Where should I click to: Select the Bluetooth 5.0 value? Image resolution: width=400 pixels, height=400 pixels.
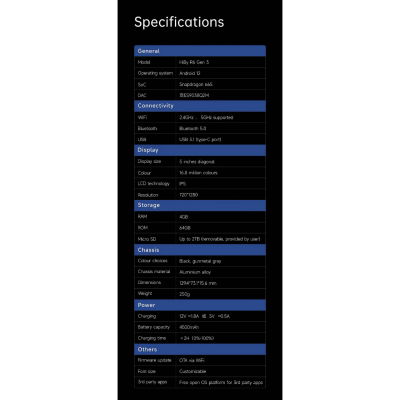click(193, 128)
